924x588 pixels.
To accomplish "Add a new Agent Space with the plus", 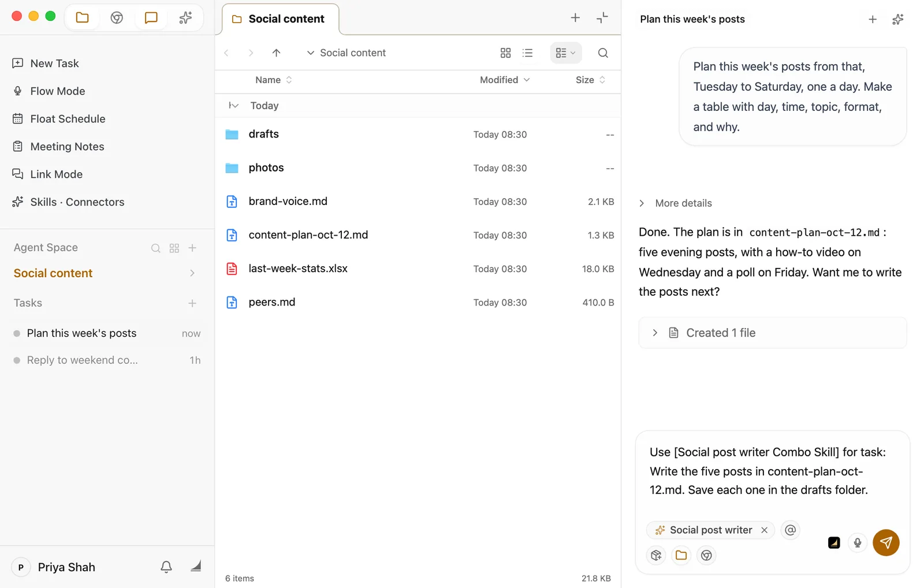I will click(x=193, y=248).
